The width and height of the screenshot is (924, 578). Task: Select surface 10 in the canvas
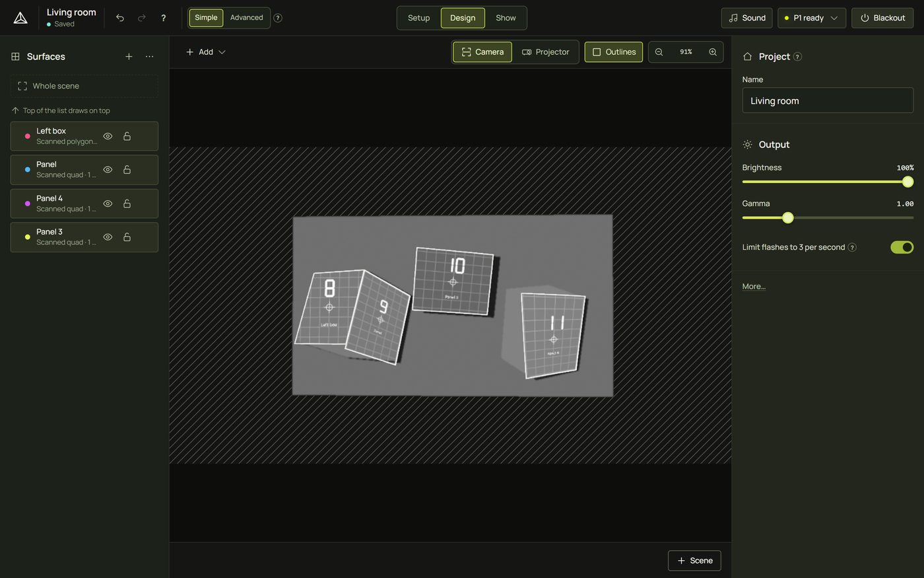(453, 281)
